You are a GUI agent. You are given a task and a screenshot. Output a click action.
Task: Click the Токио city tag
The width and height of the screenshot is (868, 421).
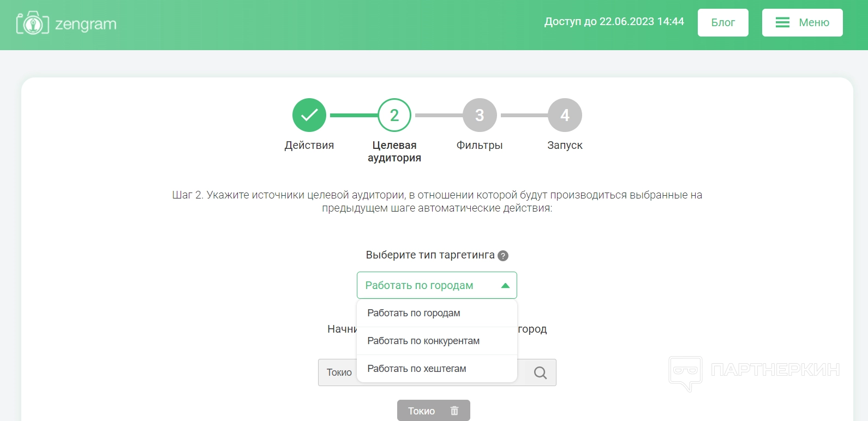[x=433, y=411]
